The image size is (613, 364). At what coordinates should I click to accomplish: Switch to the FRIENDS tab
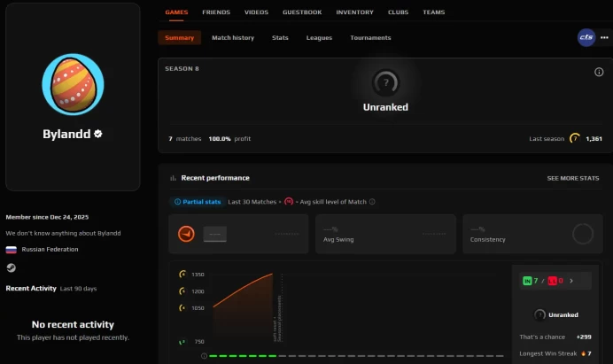click(x=216, y=12)
